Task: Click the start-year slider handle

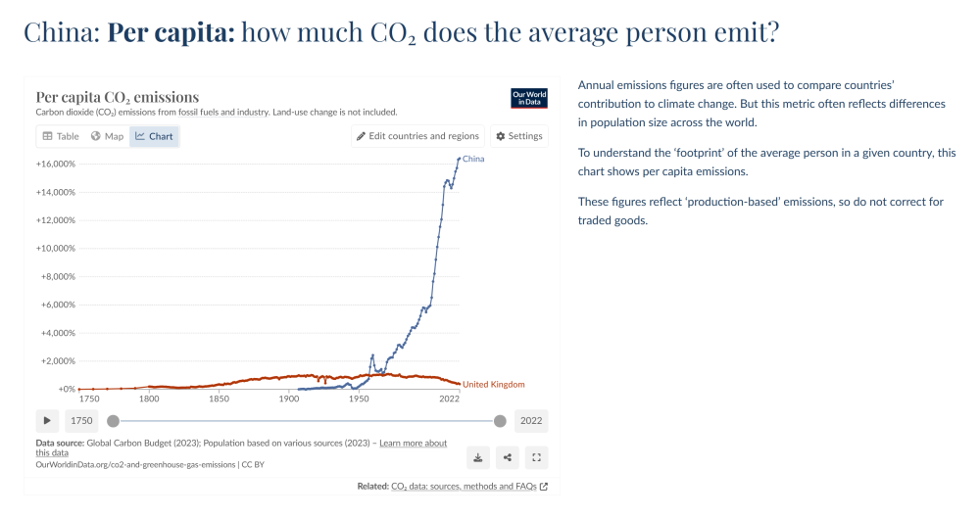Action: pos(113,421)
